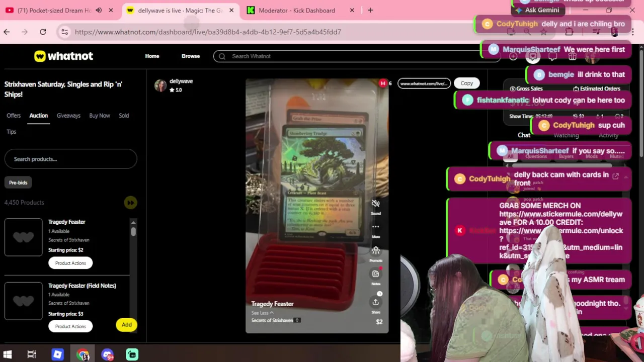This screenshot has height=362, width=644.
Task: Toggle the Secrets of Strixhaven category stepper
Action: tap(297, 320)
